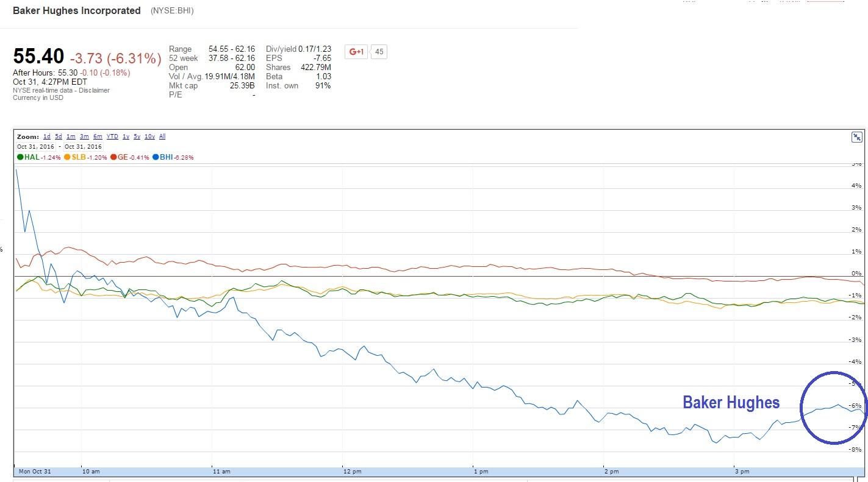Image resolution: width=868 pixels, height=482 pixels.
Task: Click the Baker Hughes Incorporated title
Action: (x=77, y=10)
